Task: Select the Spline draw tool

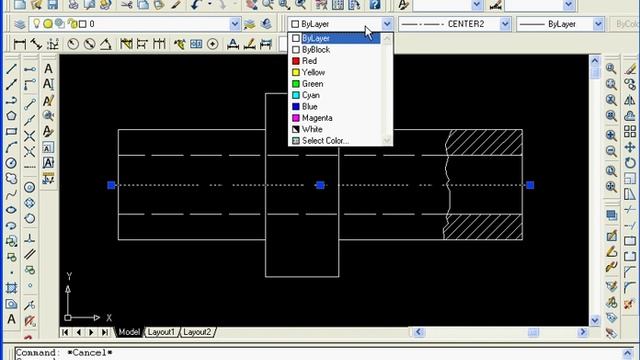Action: pyautogui.click(x=11, y=194)
